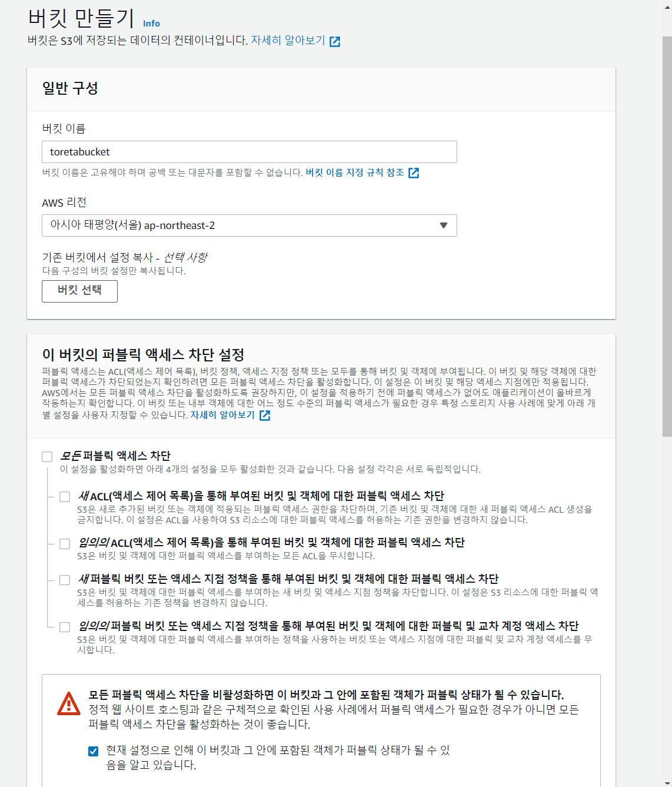Open 자세히 알아보기 link in public access section
Viewport: 672px width, 787px height.
222,415
